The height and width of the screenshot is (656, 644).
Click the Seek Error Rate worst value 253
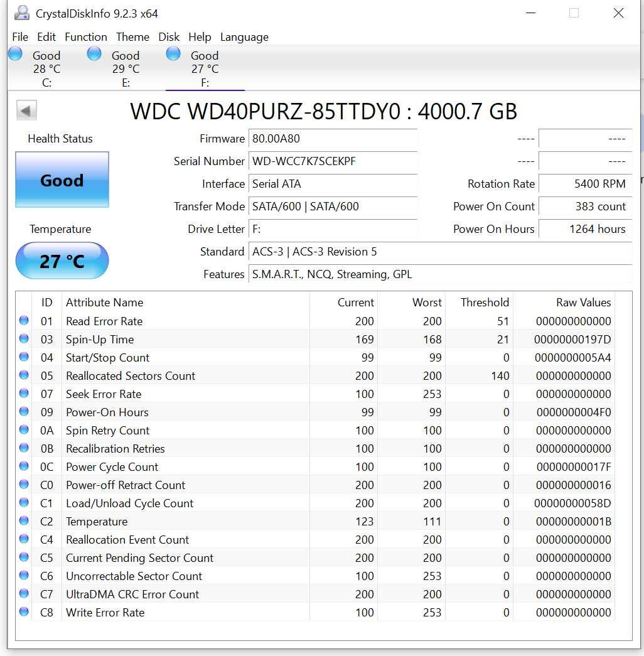tap(432, 394)
